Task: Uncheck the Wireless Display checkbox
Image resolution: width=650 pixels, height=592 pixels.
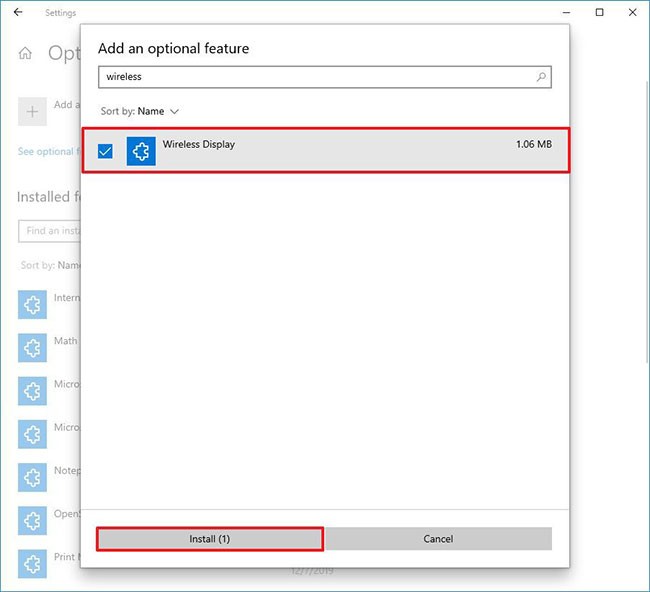Action: coord(105,151)
